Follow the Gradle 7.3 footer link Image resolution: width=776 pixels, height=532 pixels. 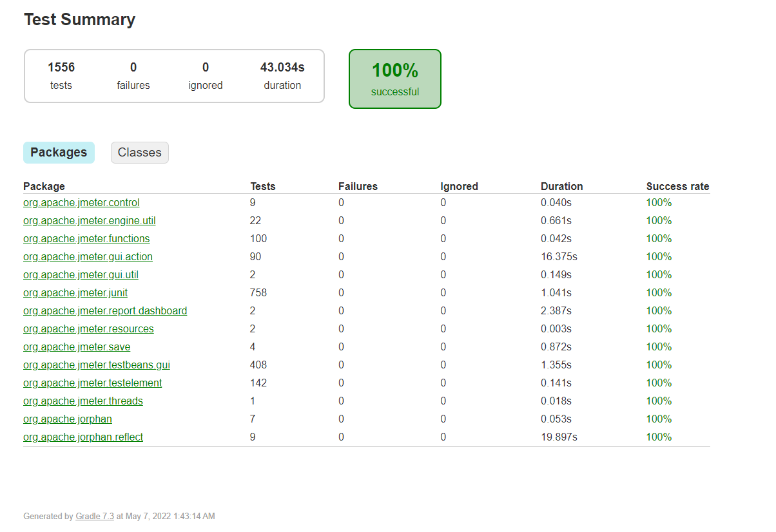coord(95,517)
